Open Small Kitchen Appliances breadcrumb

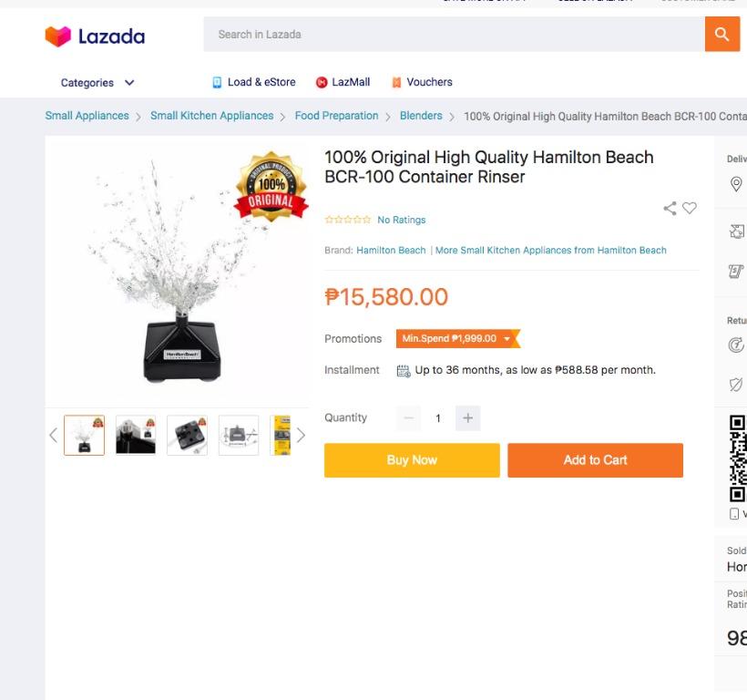[x=212, y=116]
